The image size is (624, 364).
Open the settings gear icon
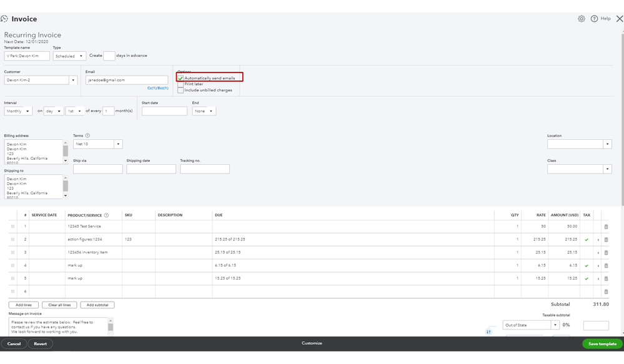click(582, 19)
